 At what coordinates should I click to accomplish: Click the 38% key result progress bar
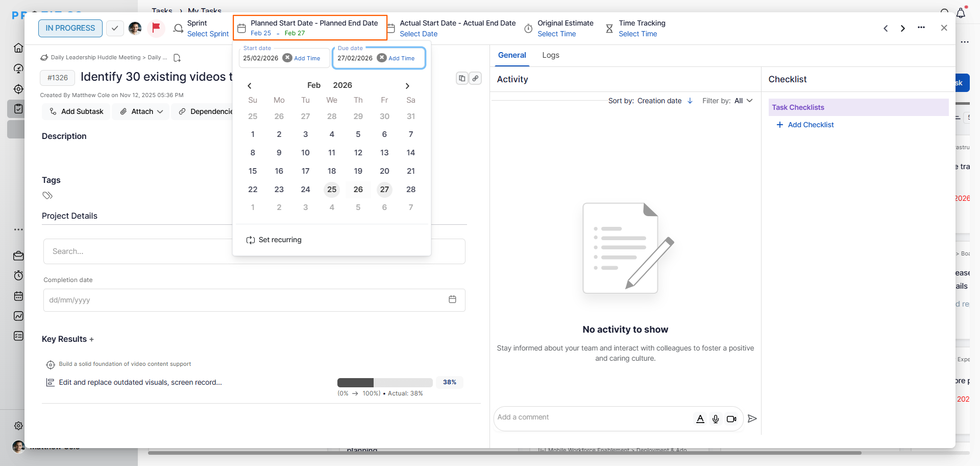pos(385,383)
